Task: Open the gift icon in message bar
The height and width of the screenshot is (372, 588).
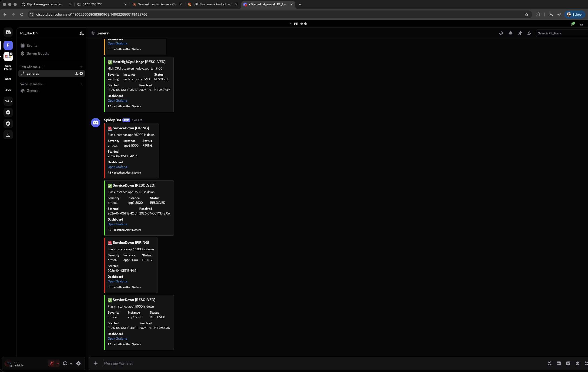Action: [x=549, y=363]
